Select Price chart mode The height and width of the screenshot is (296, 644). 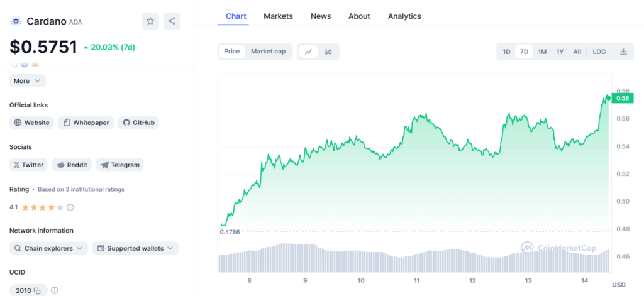click(x=231, y=52)
